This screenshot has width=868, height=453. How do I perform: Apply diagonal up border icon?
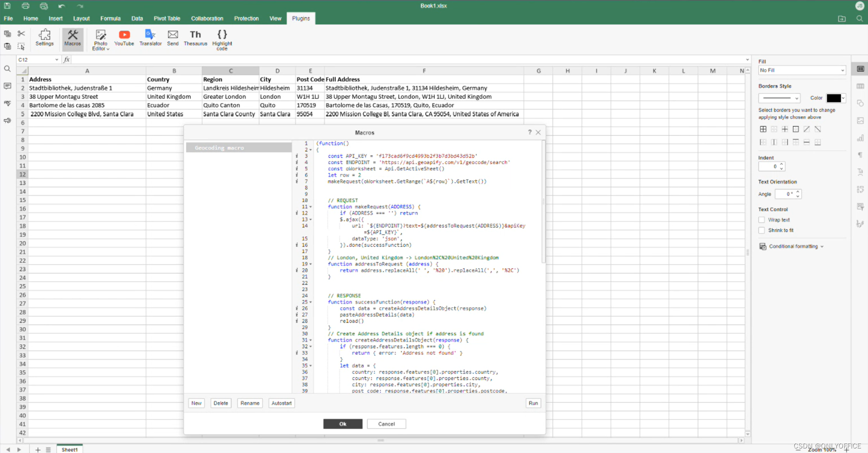pyautogui.click(x=807, y=129)
